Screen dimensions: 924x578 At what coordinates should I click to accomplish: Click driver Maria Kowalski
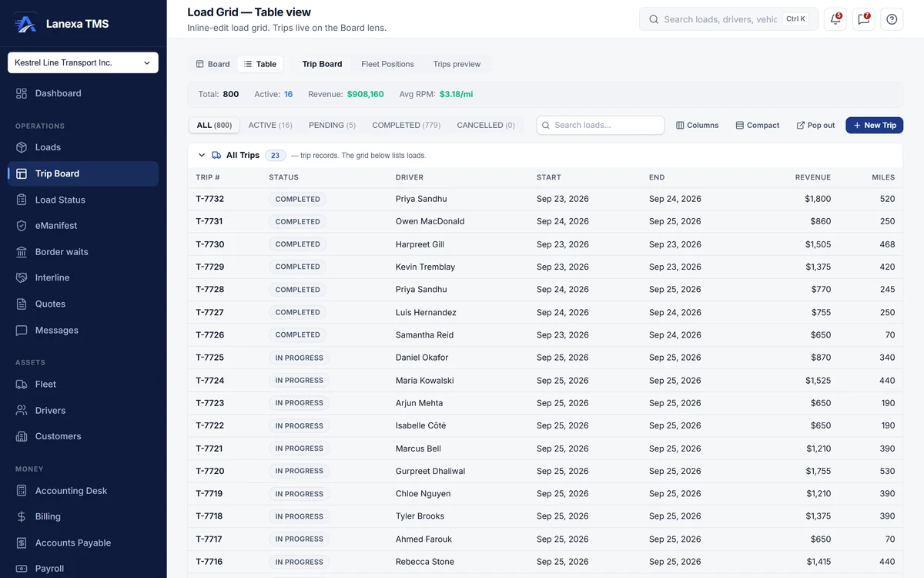pos(424,381)
